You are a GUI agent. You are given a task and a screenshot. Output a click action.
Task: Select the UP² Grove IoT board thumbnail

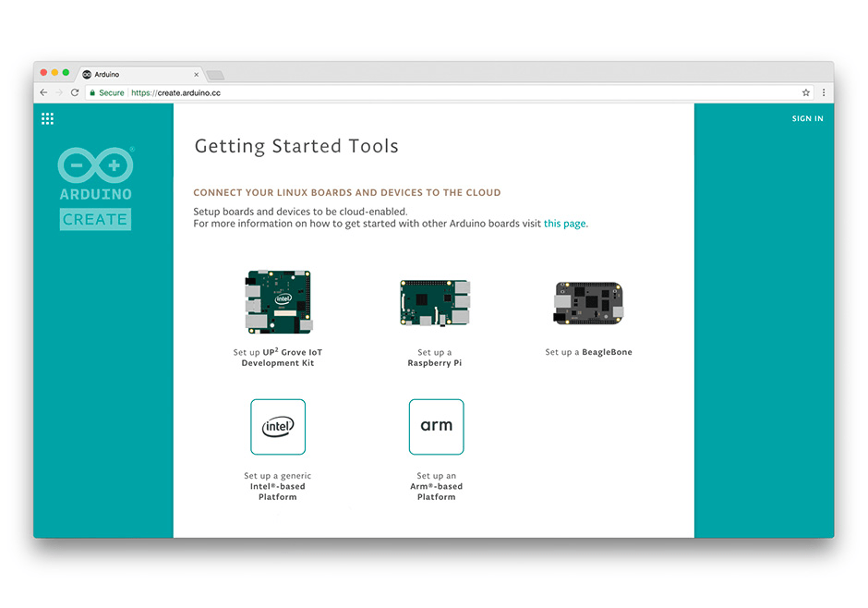[x=278, y=300]
